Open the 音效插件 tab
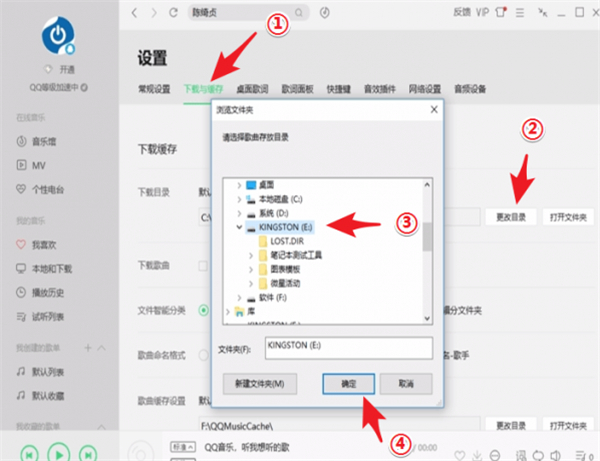 point(380,89)
